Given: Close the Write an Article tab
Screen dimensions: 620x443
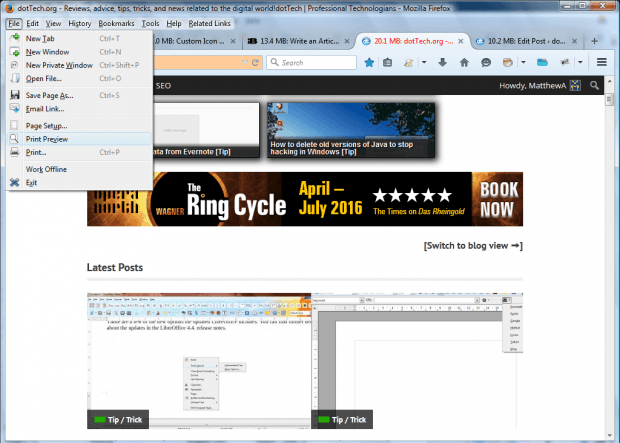Looking at the screenshot, I should click(x=347, y=41).
